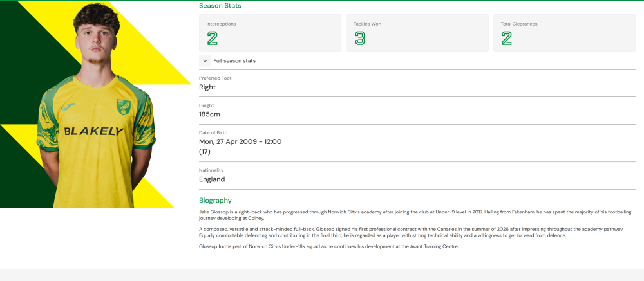This screenshot has width=644, height=281.
Task: Click the height value '185cm'
Action: click(209, 114)
